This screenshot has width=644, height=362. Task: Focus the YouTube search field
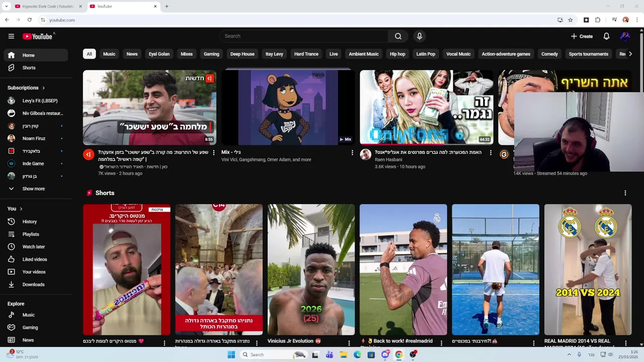tap(303, 36)
